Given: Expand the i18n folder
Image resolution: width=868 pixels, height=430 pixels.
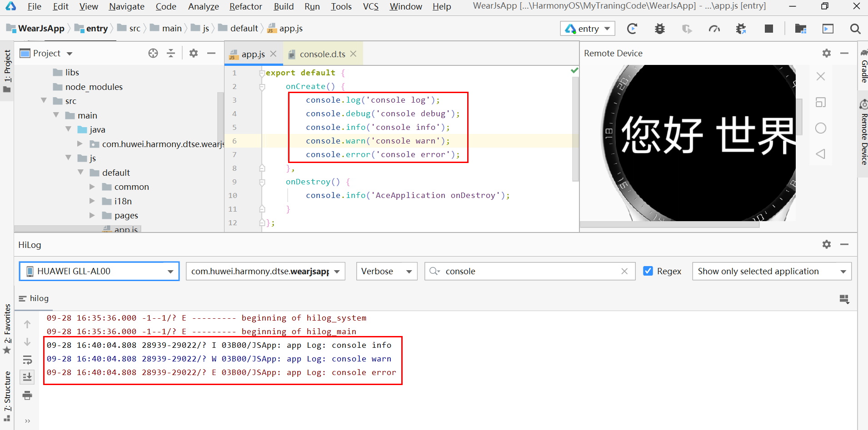Looking at the screenshot, I should pyautogui.click(x=92, y=201).
